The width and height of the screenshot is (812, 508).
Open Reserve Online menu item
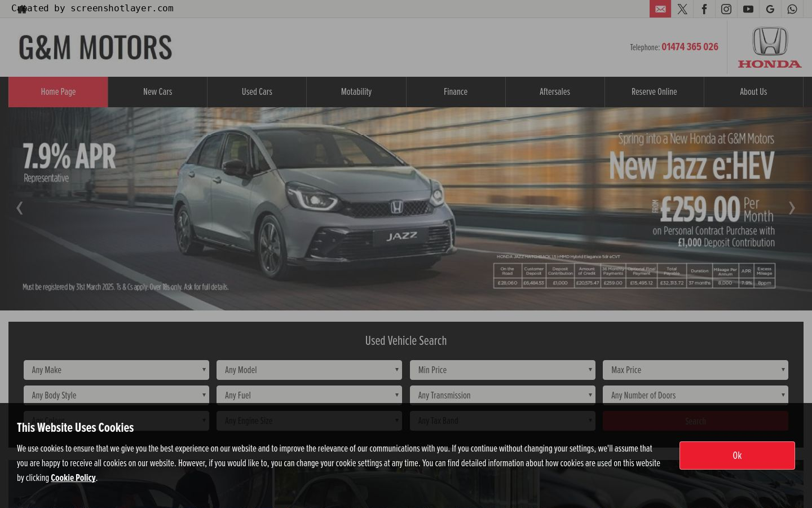[654, 92]
